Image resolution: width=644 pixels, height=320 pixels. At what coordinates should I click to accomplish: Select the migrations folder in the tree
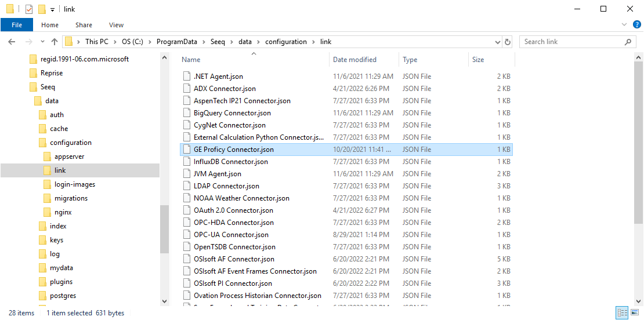click(71, 199)
